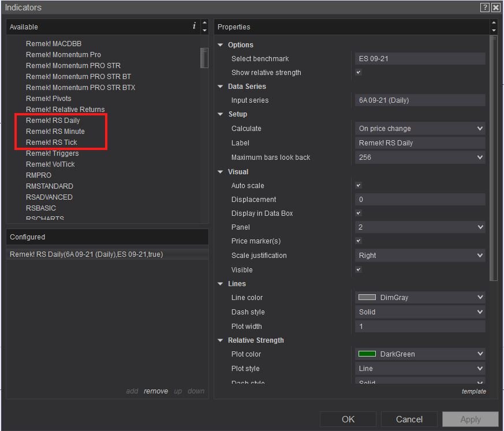Click the down link under Configured

click(196, 391)
